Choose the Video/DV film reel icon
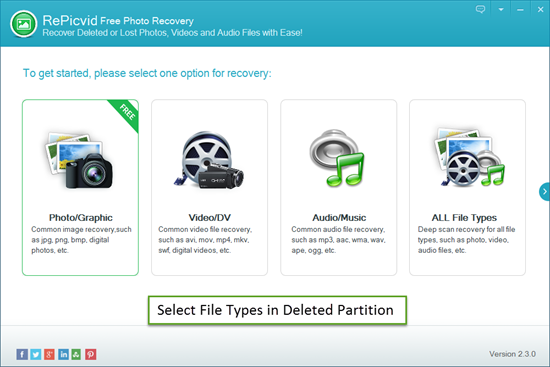This screenshot has height=367, width=550. click(209, 160)
